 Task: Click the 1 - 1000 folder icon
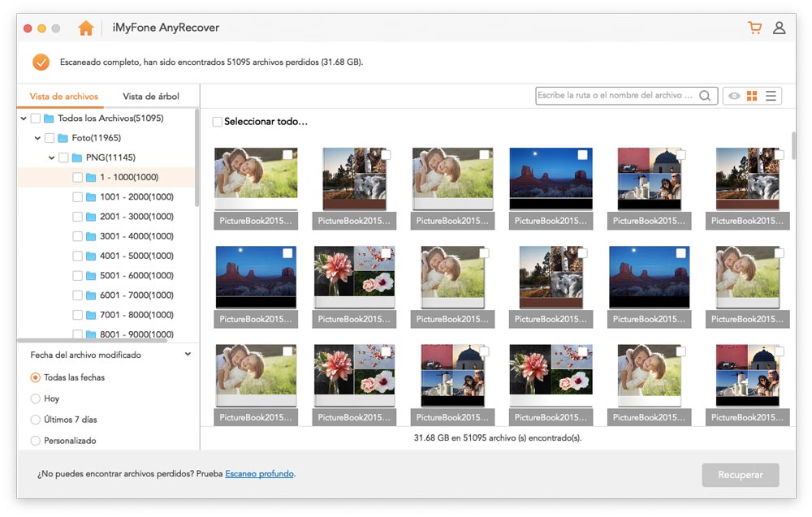(x=91, y=178)
